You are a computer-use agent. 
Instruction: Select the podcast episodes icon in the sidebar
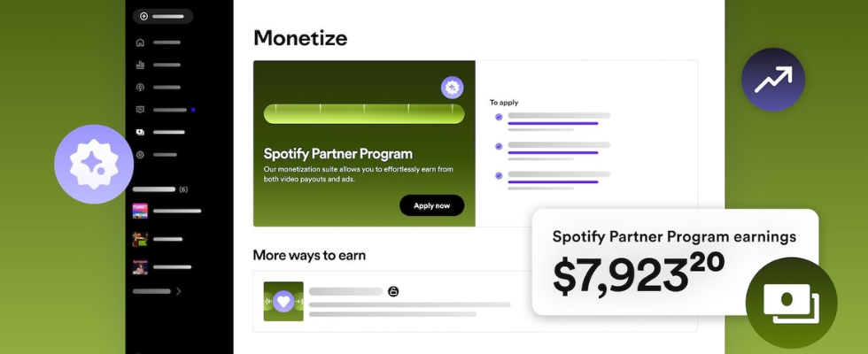(x=140, y=88)
